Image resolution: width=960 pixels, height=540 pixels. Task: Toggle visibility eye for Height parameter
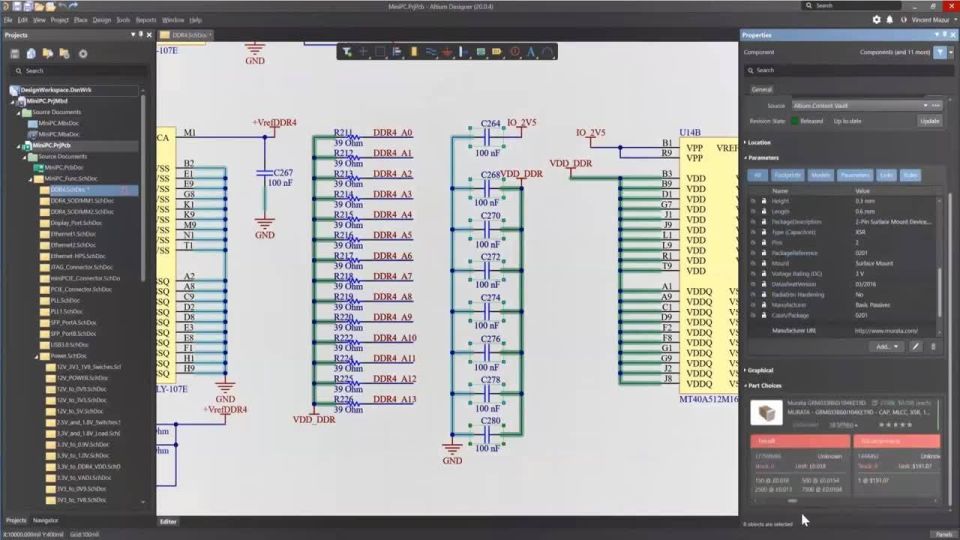pyautogui.click(x=753, y=201)
